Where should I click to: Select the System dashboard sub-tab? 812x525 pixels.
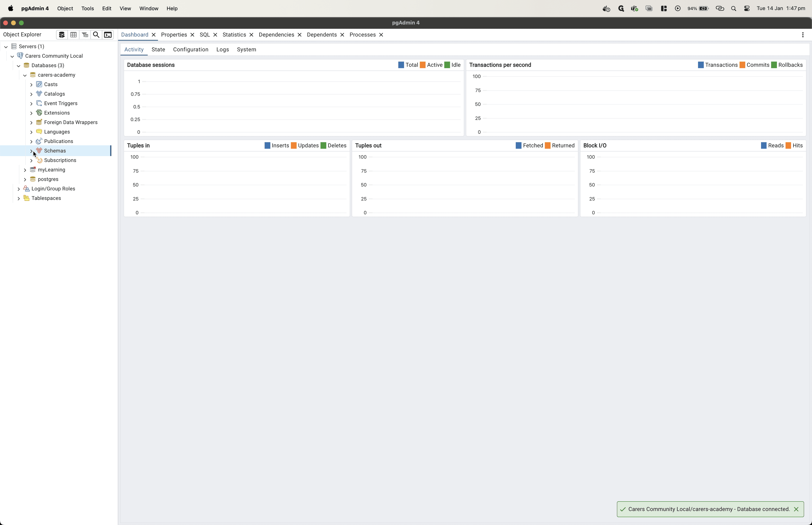click(247, 49)
